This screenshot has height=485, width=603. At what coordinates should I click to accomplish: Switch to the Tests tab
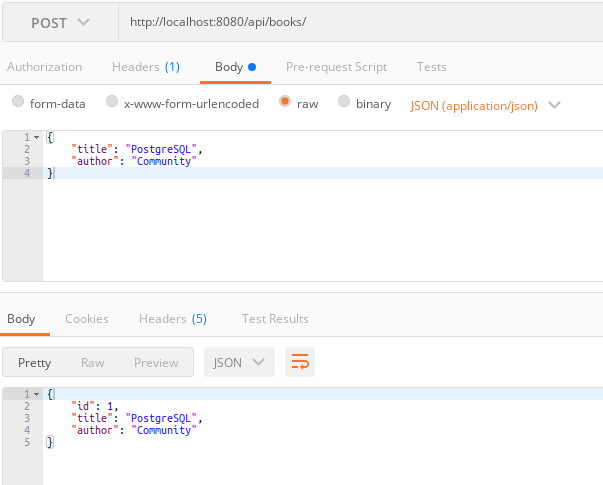click(432, 67)
